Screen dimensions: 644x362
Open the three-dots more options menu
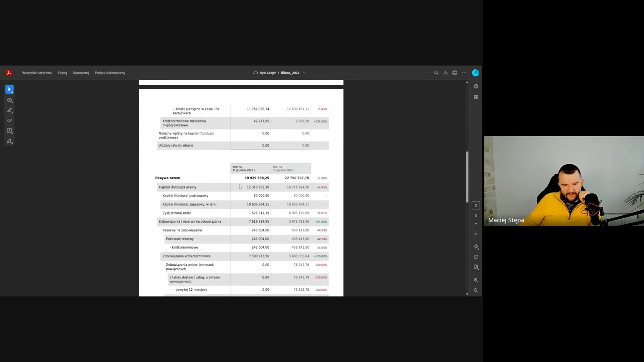pos(464,73)
